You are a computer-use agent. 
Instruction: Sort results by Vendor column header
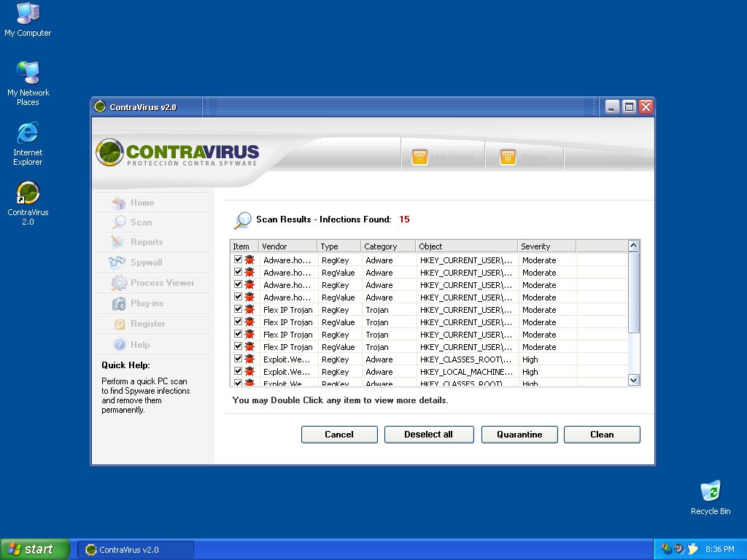pos(287,246)
